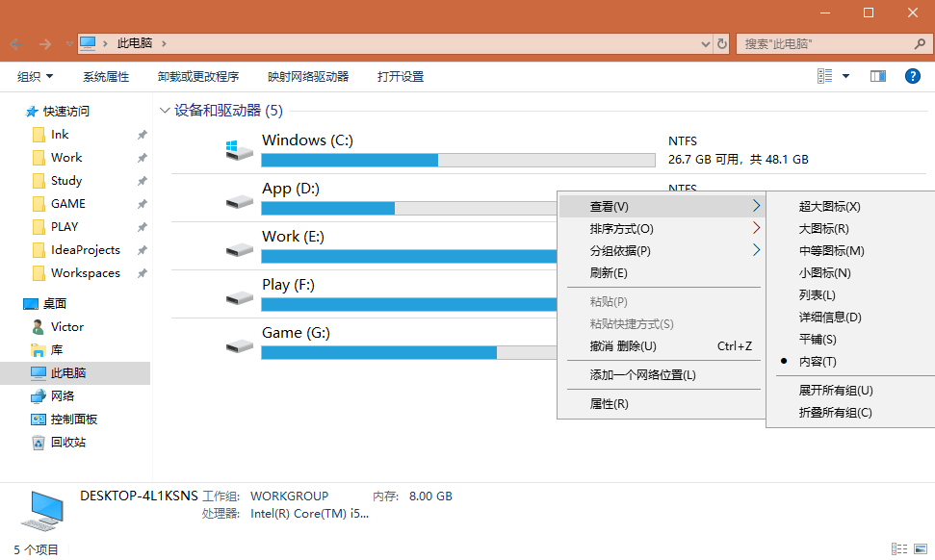Click 属性(R) in context menu
The height and width of the screenshot is (560, 935).
tap(609, 404)
